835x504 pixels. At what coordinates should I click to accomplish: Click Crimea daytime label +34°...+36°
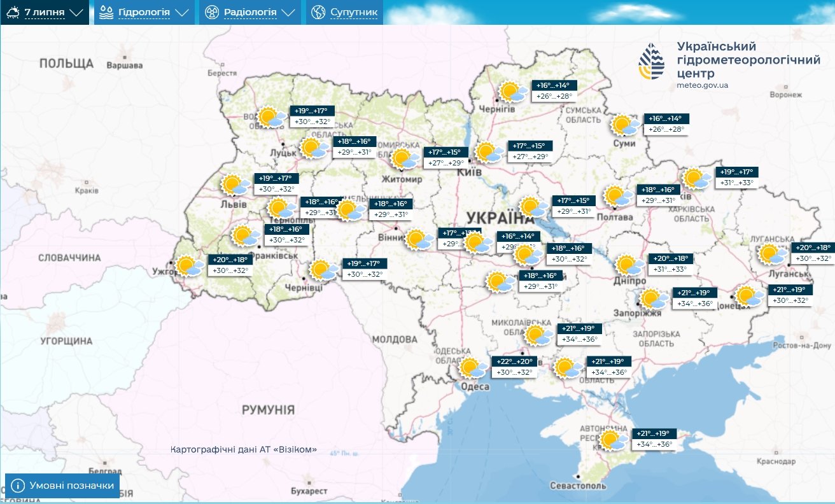click(654, 444)
